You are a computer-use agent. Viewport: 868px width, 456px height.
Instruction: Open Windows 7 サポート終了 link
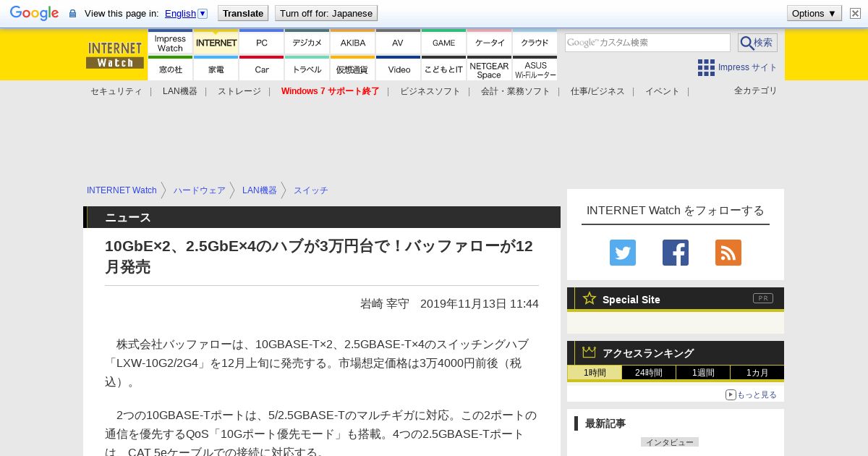[331, 91]
